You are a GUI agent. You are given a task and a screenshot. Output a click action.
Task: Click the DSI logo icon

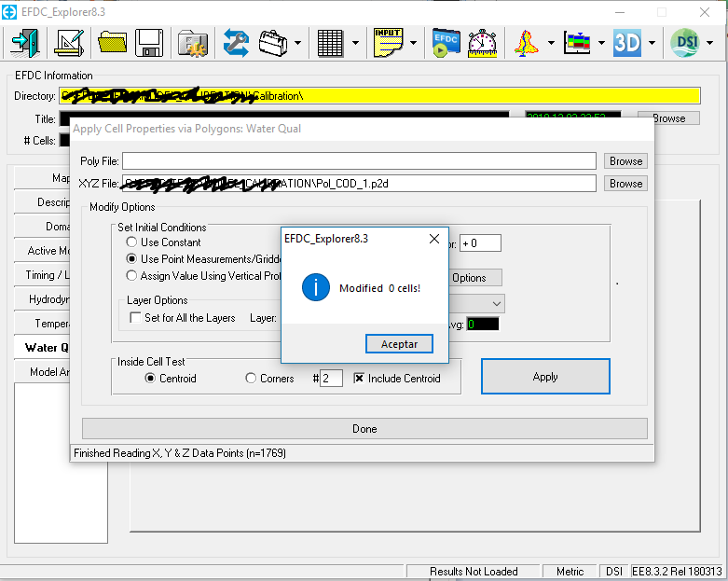pos(685,43)
